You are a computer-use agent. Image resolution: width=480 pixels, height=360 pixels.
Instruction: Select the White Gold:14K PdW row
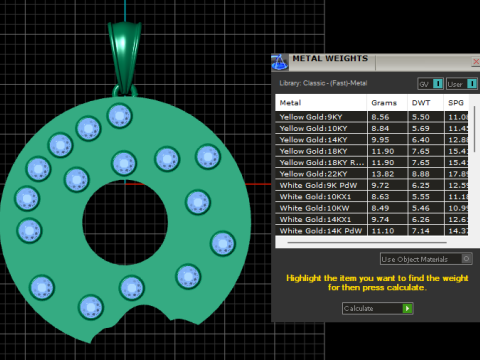tap(372, 231)
